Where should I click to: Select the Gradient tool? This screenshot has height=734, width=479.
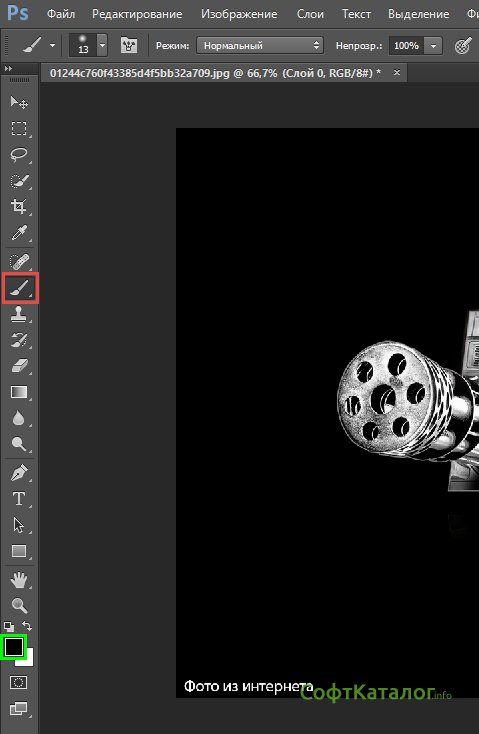[x=19, y=392]
